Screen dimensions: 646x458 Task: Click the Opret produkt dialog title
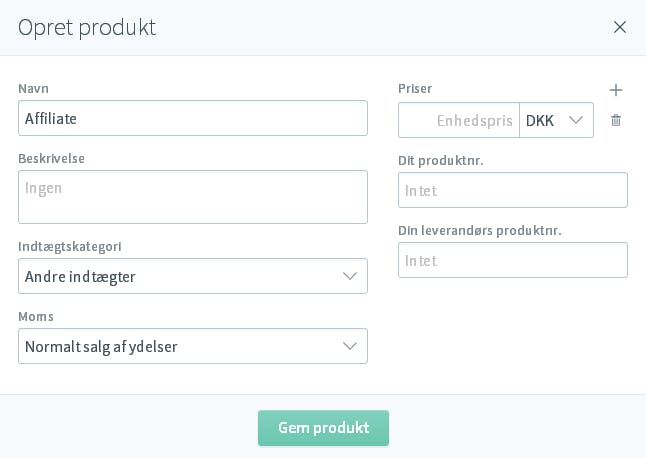[87, 28]
